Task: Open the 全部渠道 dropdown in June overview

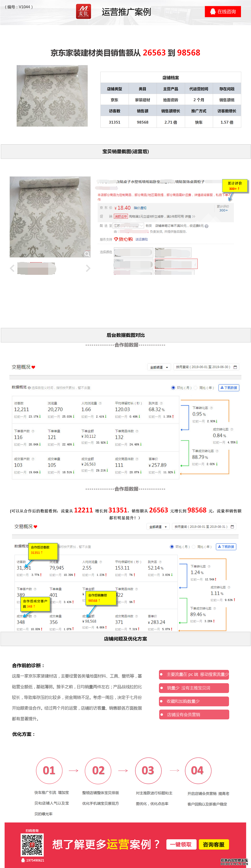Action: [x=159, y=367]
